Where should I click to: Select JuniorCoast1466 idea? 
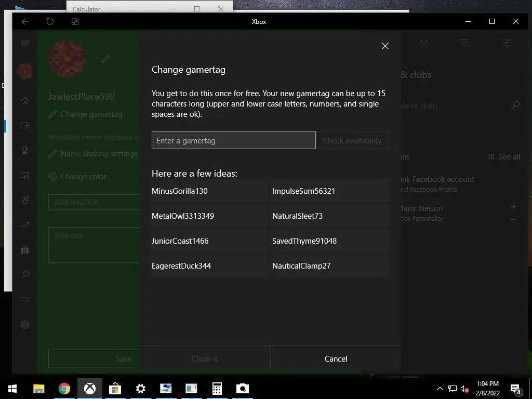coord(208,241)
